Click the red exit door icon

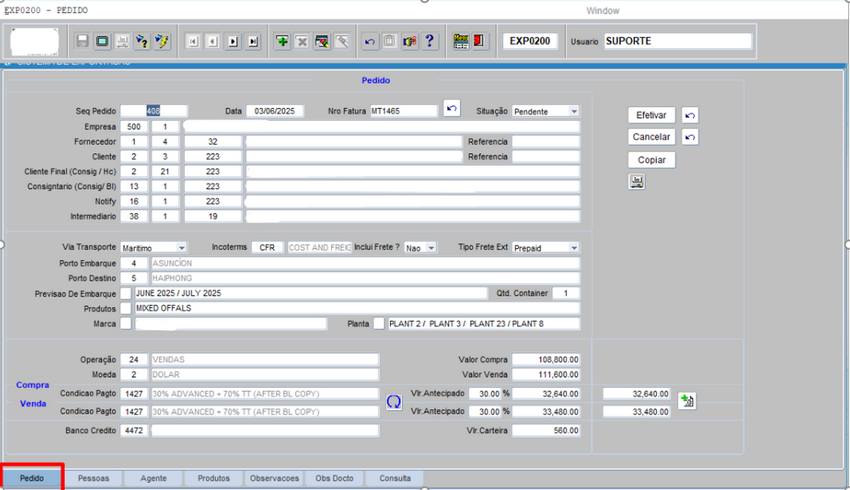point(480,41)
